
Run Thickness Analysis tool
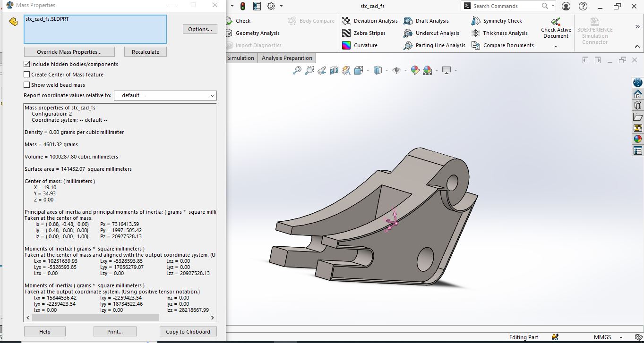tap(505, 33)
